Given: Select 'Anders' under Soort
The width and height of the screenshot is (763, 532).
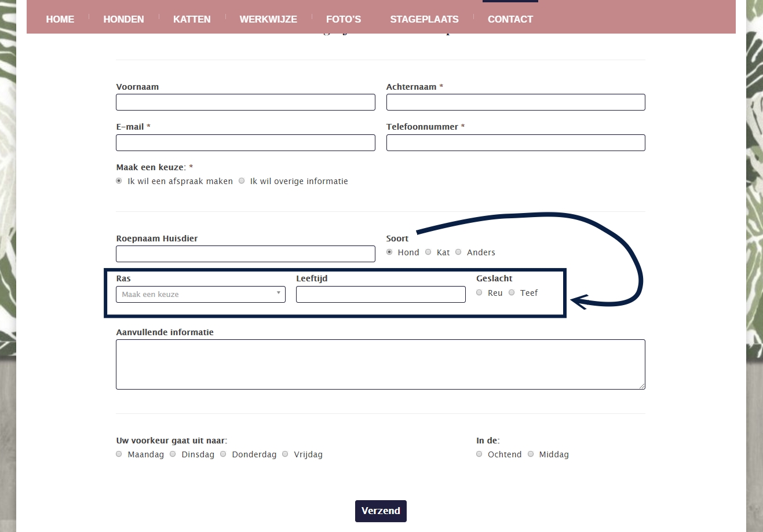Looking at the screenshot, I should (458, 252).
